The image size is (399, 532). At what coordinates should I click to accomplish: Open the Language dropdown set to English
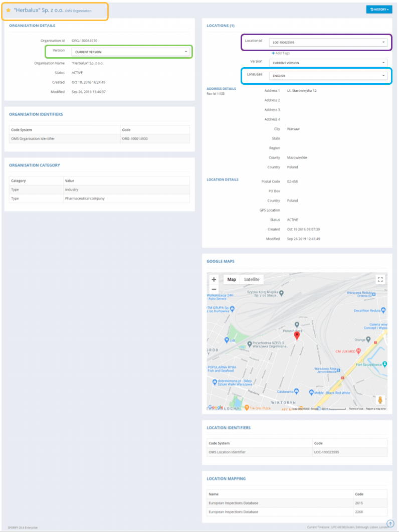328,76
